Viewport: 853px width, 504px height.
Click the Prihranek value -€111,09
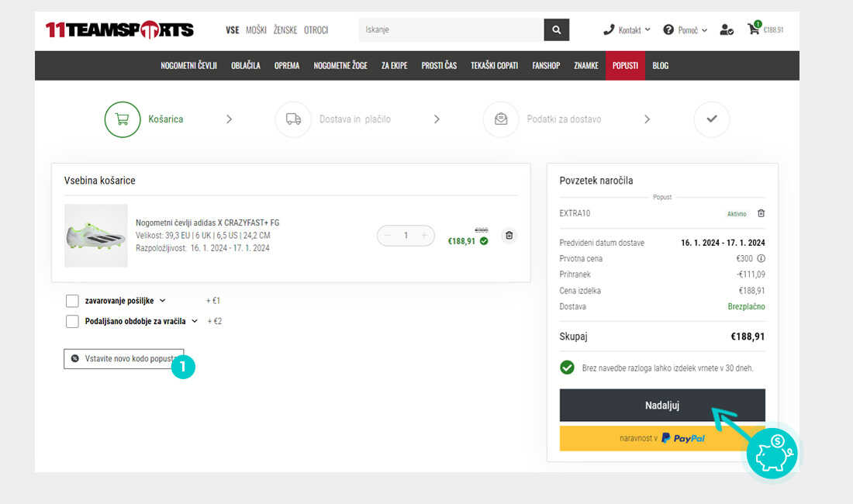click(x=751, y=274)
